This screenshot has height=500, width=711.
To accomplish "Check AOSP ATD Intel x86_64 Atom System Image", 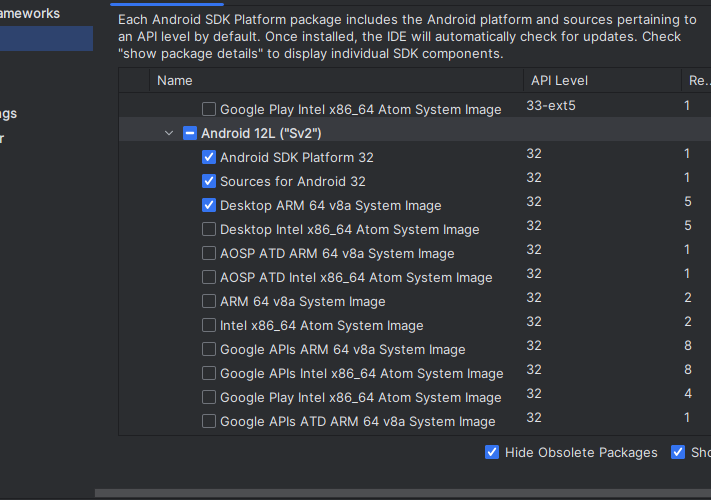I will [209, 277].
